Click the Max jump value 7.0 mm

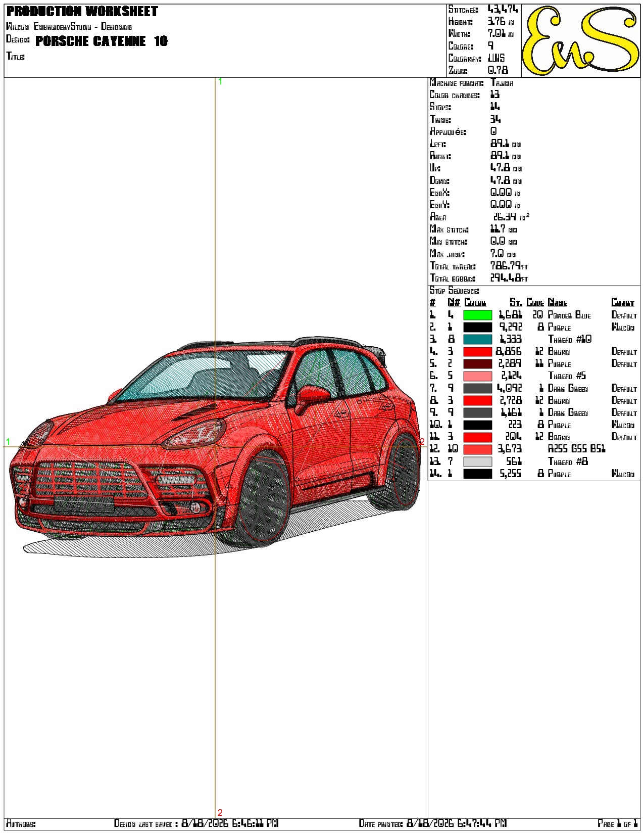tap(503, 254)
